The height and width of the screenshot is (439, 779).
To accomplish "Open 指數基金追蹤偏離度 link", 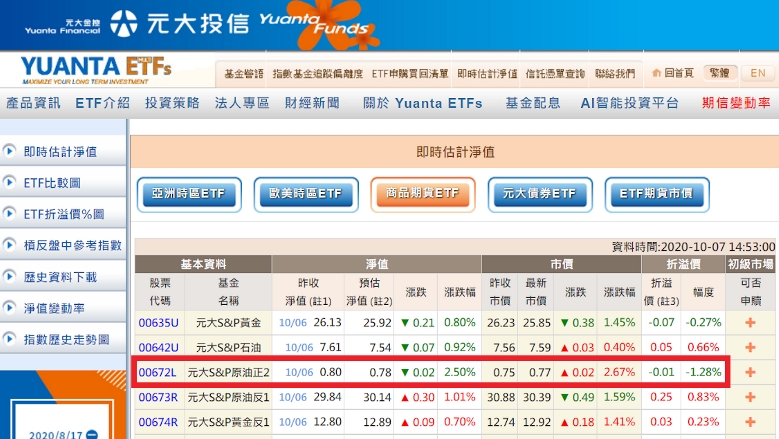I will 317,73.
